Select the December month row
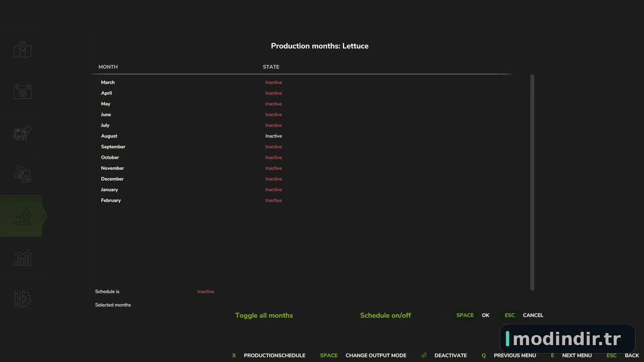 coord(301,179)
